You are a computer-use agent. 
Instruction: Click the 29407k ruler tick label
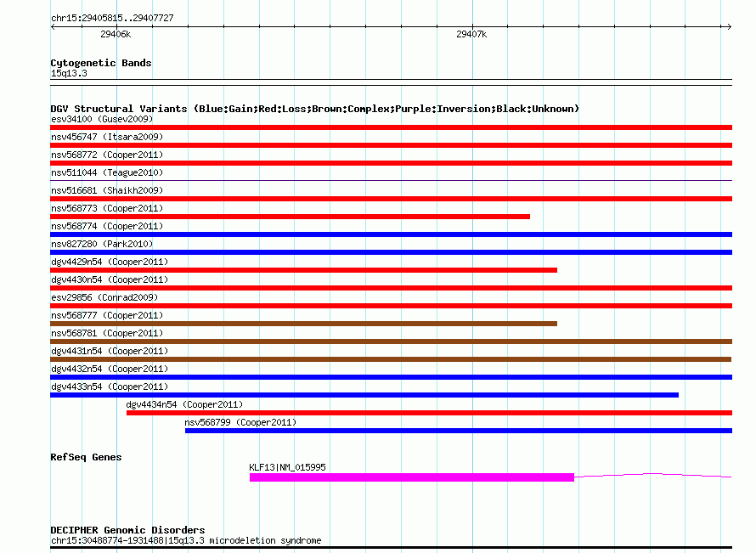coord(471,34)
